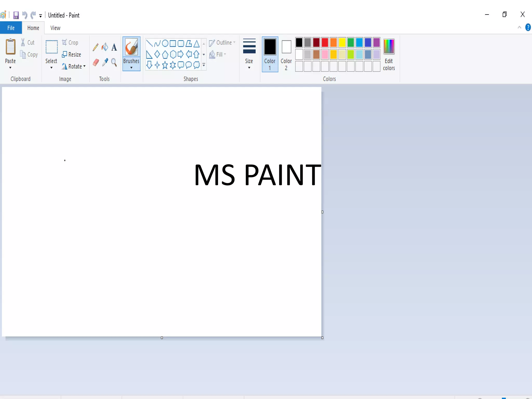This screenshot has height=399, width=532.
Task: Click the Copy button
Action: point(29,55)
